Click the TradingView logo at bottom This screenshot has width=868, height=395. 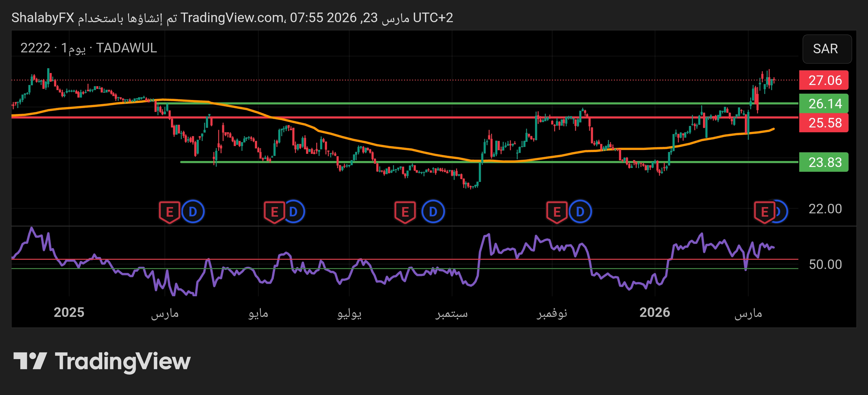pos(102,361)
